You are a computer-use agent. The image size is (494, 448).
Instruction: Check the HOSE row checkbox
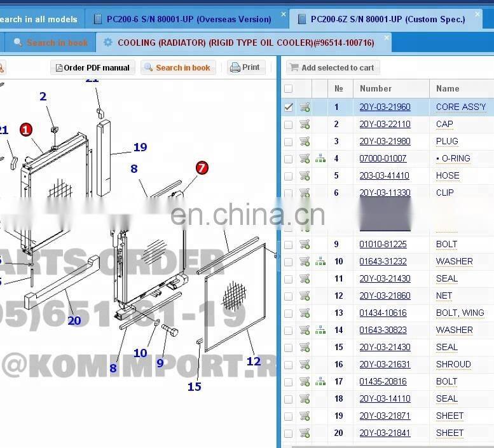pos(288,176)
